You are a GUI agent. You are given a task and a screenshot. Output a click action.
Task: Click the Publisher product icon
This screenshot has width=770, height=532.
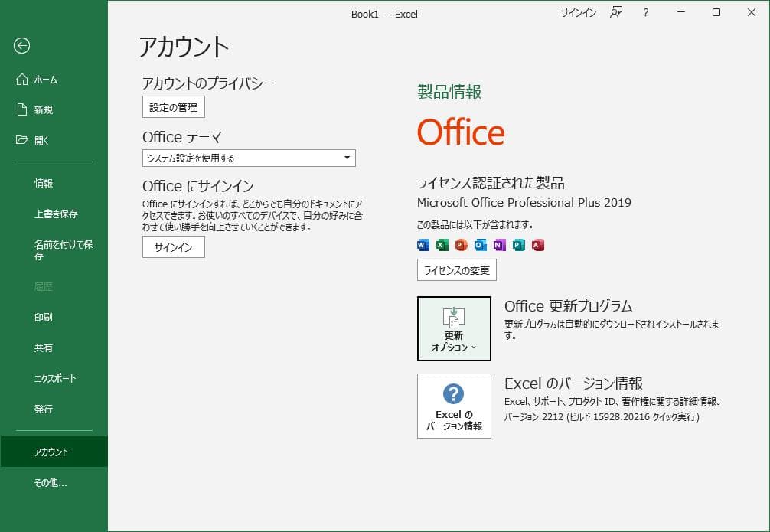tap(517, 245)
